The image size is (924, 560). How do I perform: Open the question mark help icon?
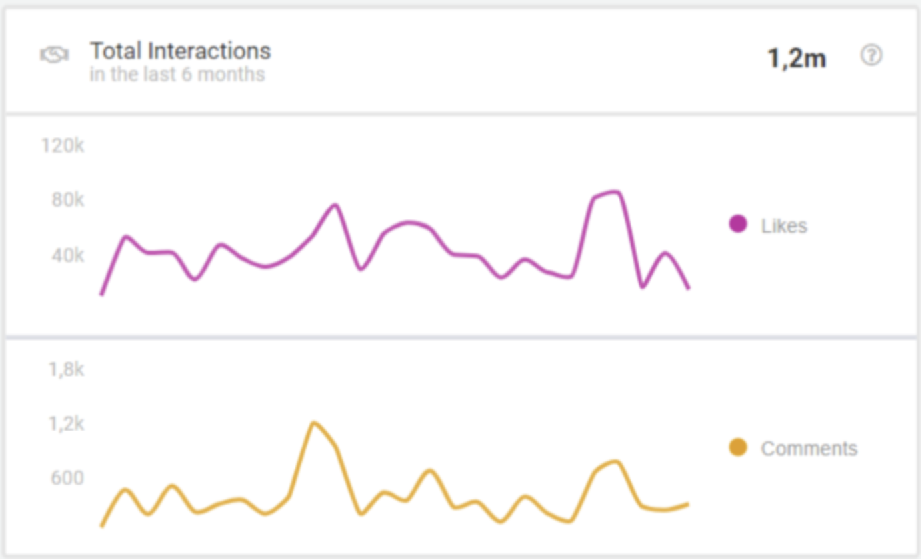[871, 55]
